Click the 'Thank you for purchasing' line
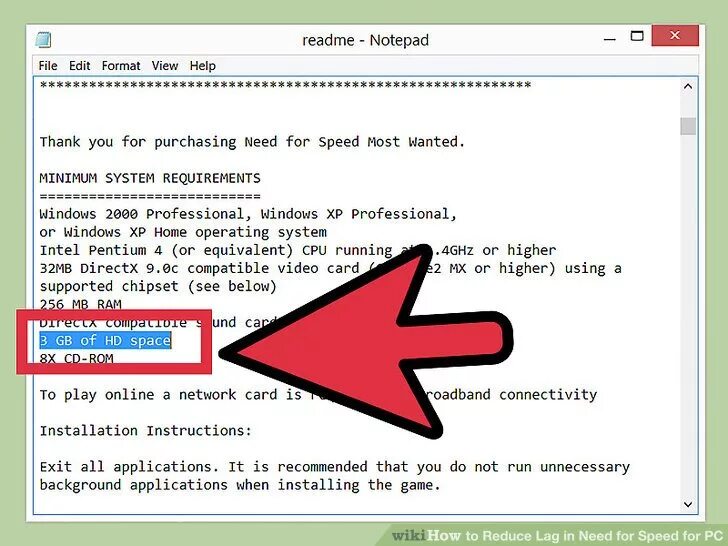728x546 pixels. click(x=252, y=142)
